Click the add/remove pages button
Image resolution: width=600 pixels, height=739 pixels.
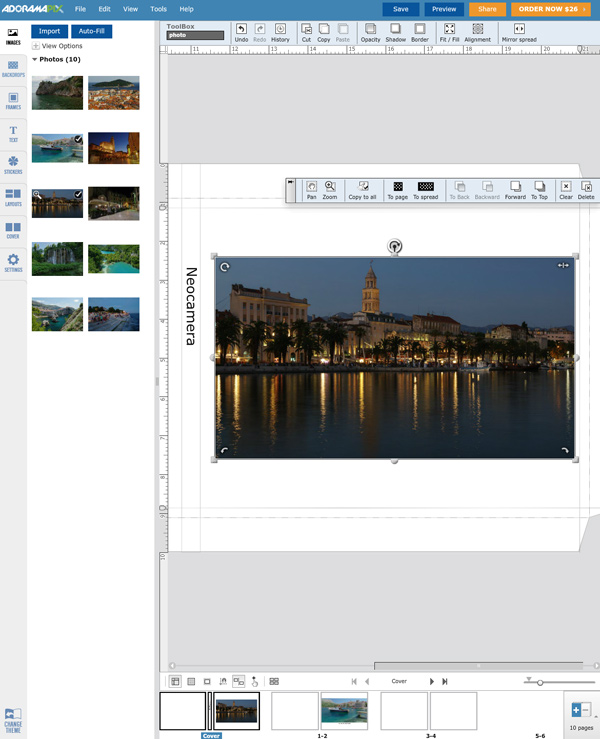[581, 710]
